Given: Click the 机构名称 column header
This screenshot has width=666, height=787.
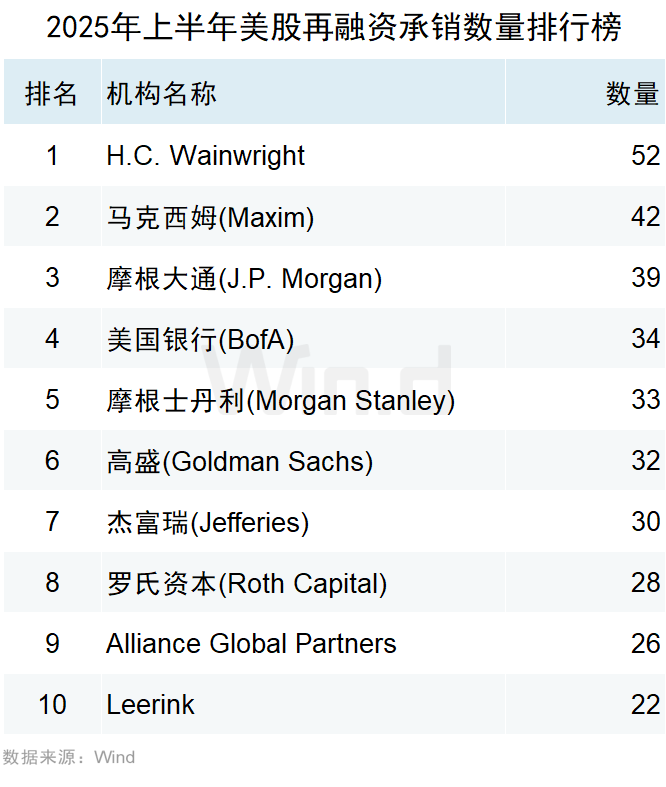Looking at the screenshot, I should (161, 94).
